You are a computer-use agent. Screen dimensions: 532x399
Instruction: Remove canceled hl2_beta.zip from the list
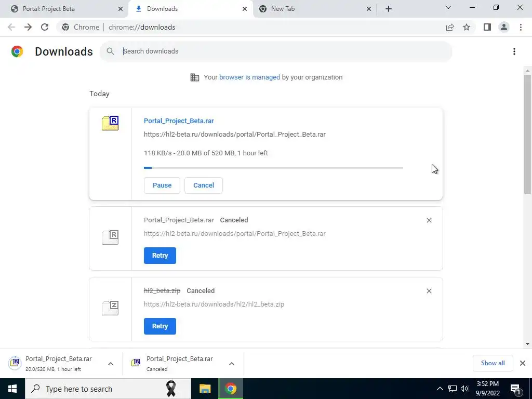click(429, 291)
